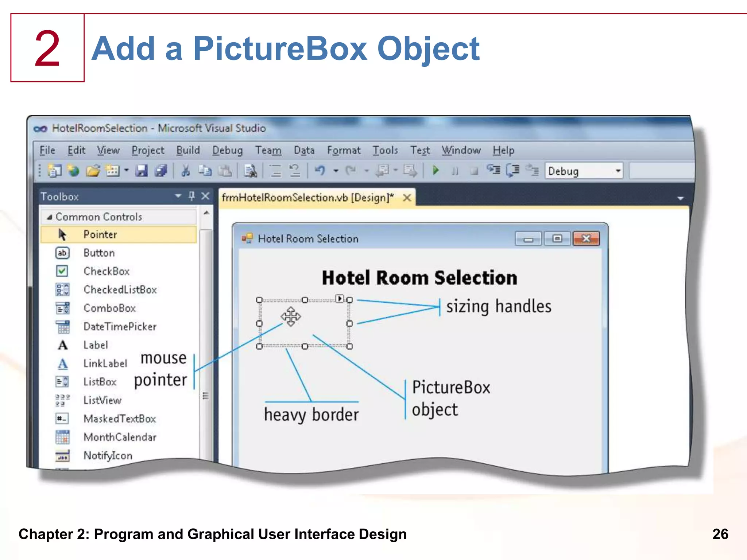Click the Save floppy disk icon

coord(141,170)
